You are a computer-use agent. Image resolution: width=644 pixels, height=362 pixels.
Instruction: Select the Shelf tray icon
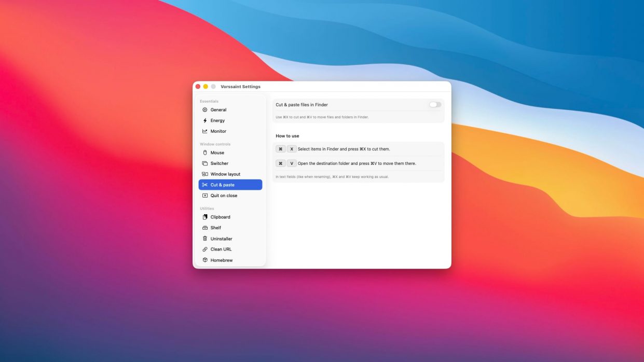(x=205, y=228)
